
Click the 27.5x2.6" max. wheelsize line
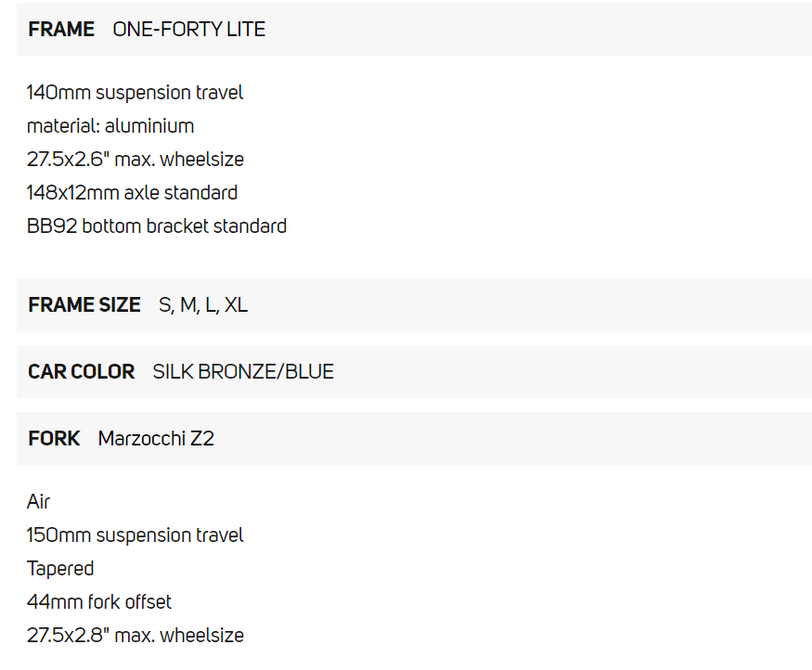click(x=135, y=160)
